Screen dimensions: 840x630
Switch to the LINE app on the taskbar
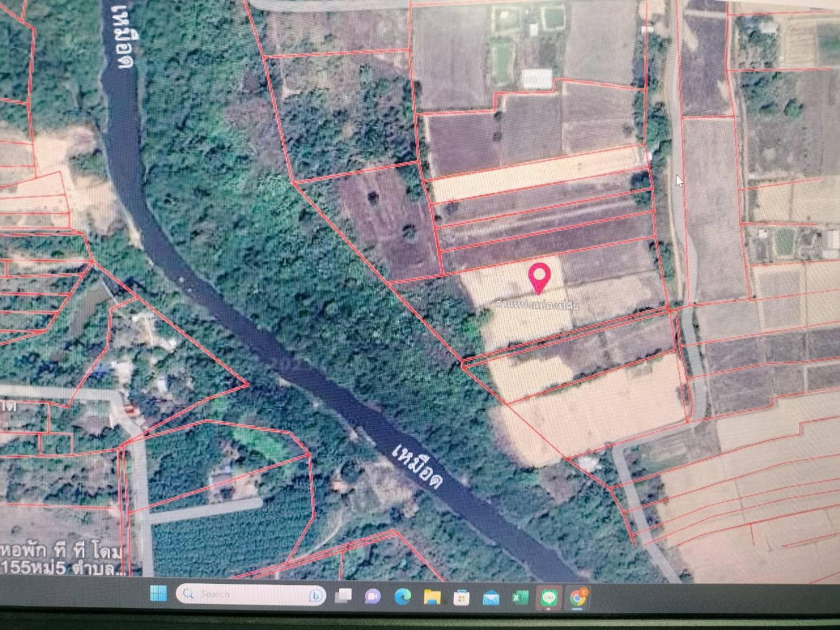pyautogui.click(x=548, y=598)
